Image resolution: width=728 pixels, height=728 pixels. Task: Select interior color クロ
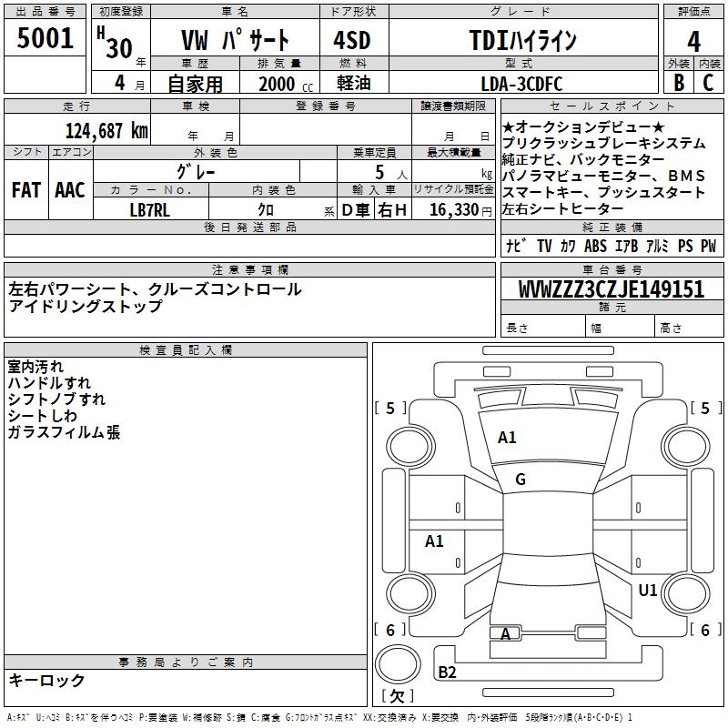click(266, 210)
